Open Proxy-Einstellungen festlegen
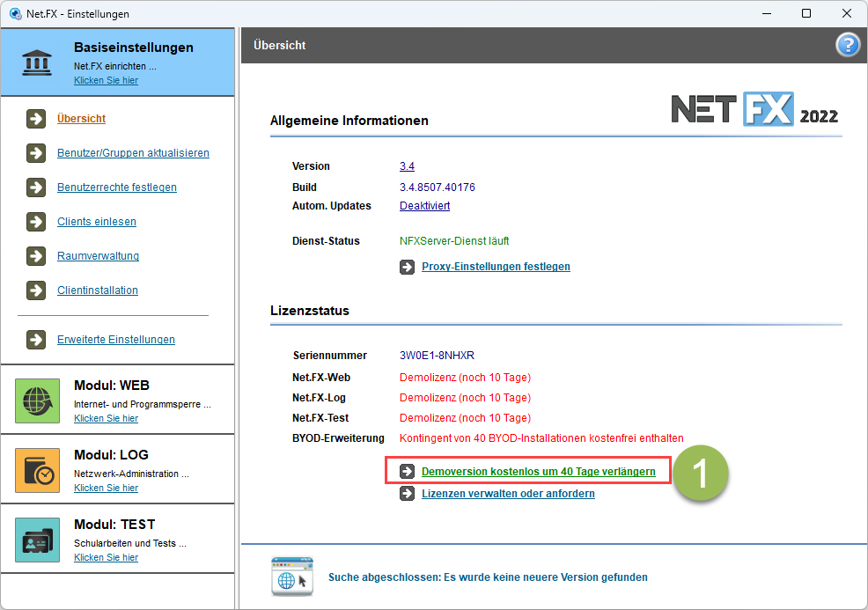868x610 pixels. coord(496,266)
